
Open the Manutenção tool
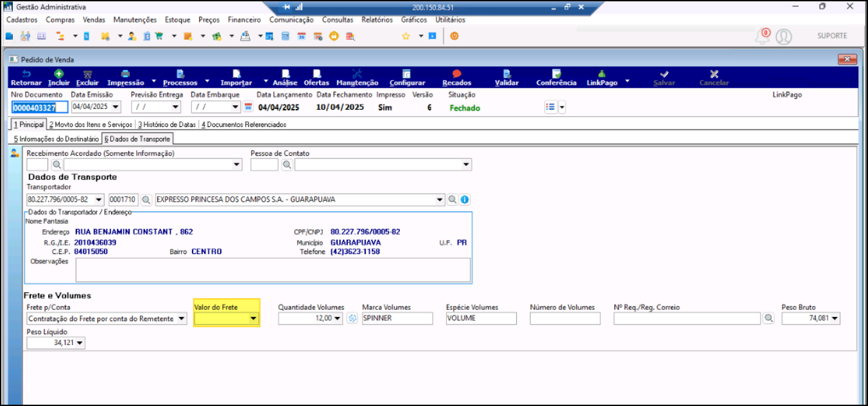(358, 78)
